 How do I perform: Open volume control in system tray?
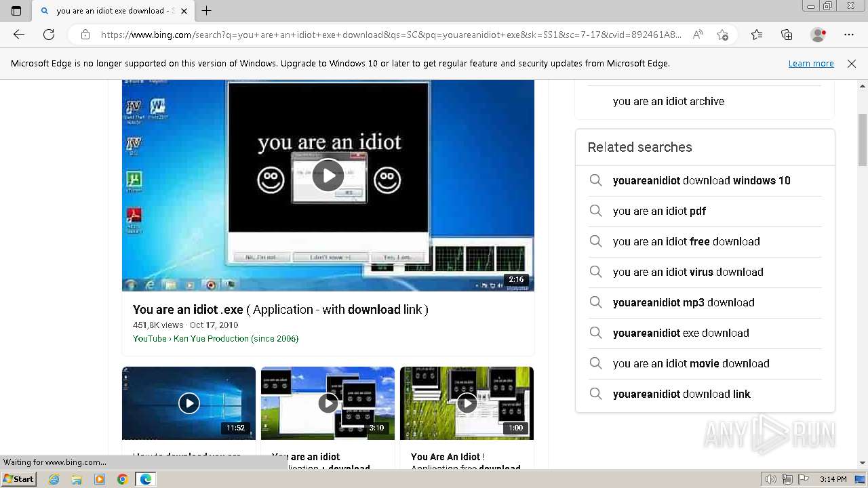coord(771,479)
